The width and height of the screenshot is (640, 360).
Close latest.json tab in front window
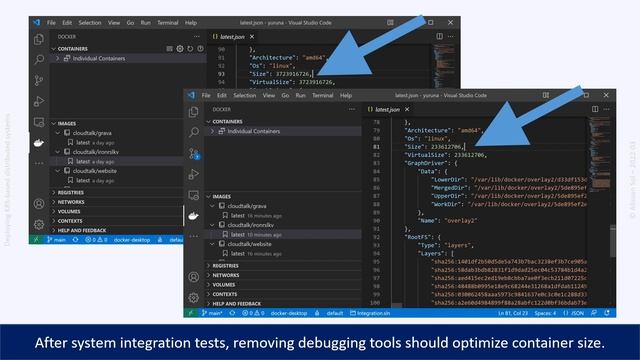click(407, 109)
